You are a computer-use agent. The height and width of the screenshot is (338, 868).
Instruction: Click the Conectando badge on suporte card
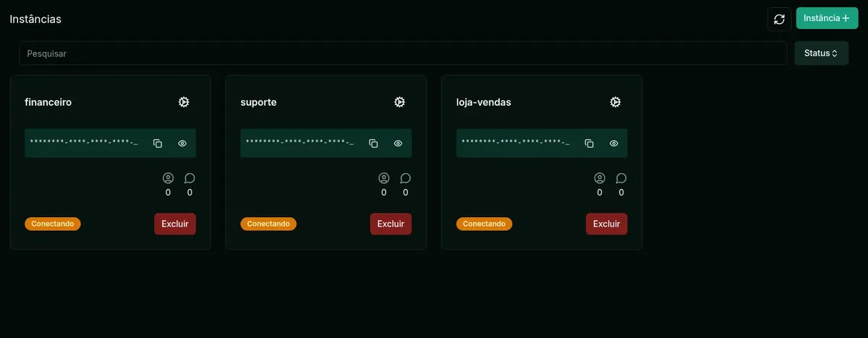(268, 224)
